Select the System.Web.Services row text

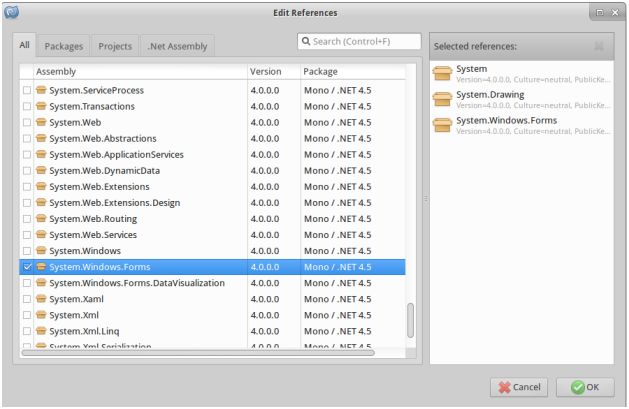tap(93, 235)
